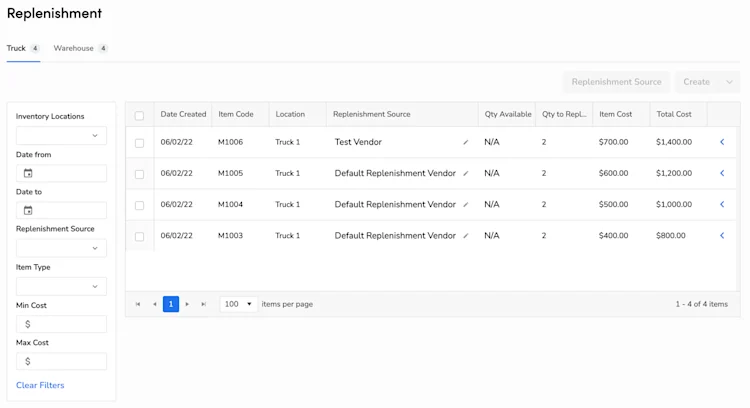750x408 pixels.
Task: Focus the Min Cost input field
Action: pos(61,324)
